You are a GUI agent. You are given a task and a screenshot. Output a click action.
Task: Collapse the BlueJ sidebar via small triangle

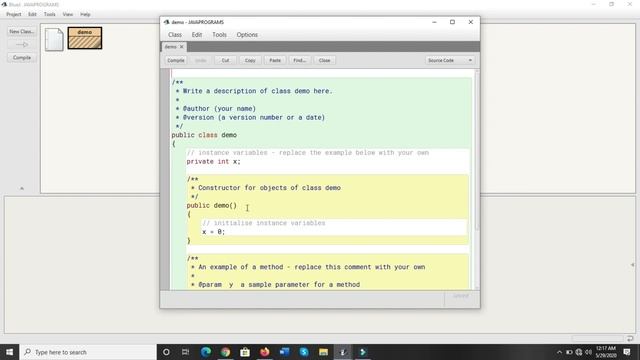(22, 189)
